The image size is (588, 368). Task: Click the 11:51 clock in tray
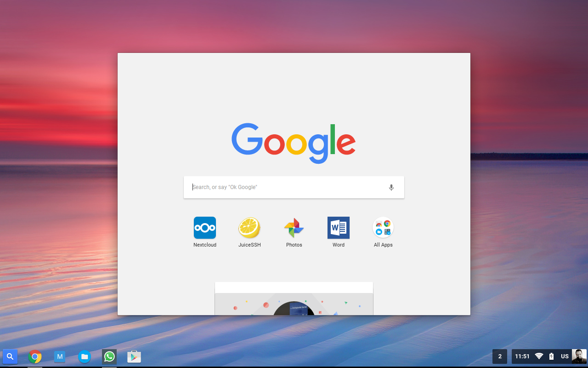point(522,356)
